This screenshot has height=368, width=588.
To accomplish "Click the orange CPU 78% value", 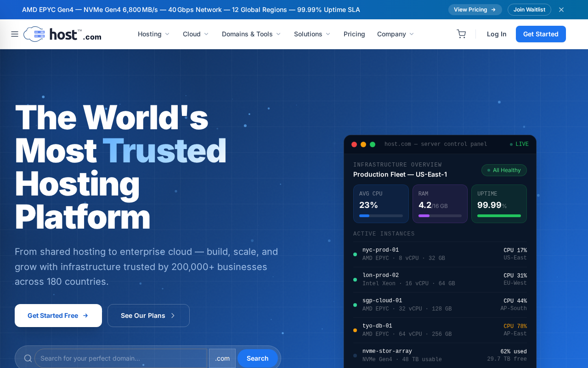I will [515, 327].
